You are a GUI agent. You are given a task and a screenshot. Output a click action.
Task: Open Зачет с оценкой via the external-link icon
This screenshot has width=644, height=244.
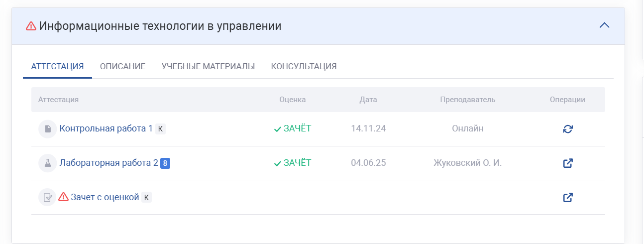point(568,197)
